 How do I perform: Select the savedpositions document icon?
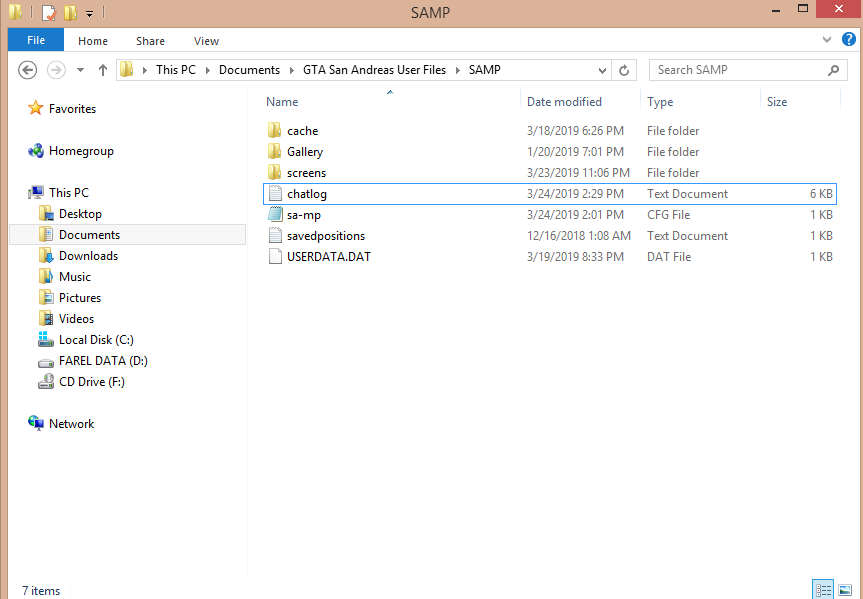coord(275,236)
